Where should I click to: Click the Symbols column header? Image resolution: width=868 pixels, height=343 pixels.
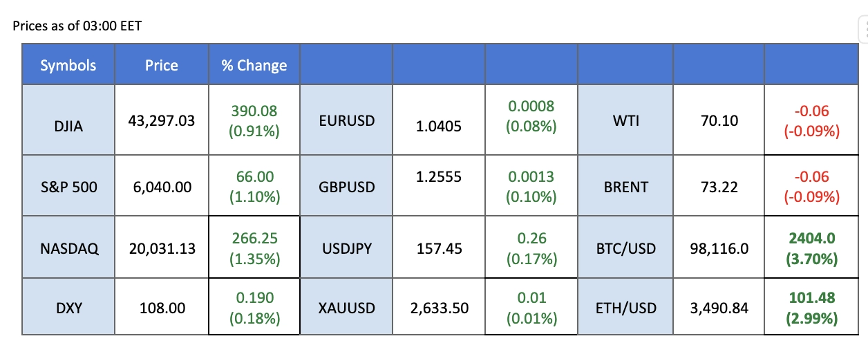click(68, 66)
